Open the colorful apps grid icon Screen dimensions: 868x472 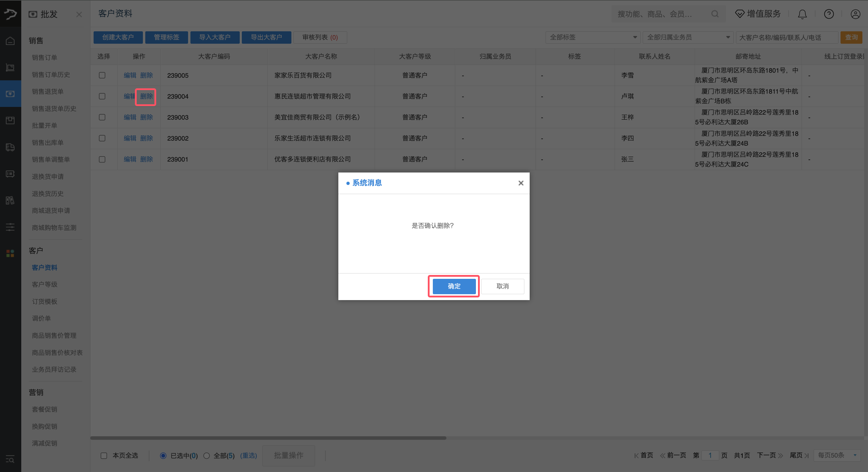pos(10,253)
